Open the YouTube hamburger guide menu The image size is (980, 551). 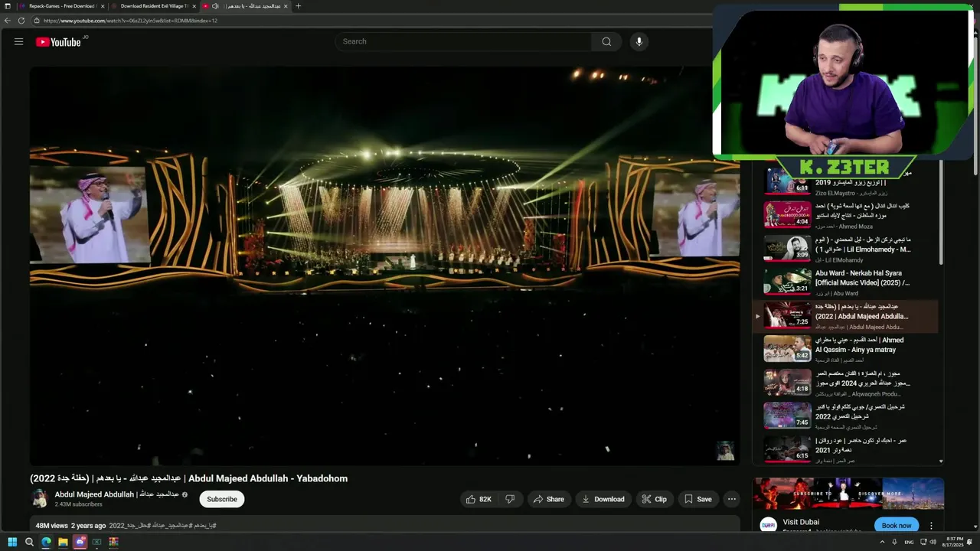click(18, 42)
